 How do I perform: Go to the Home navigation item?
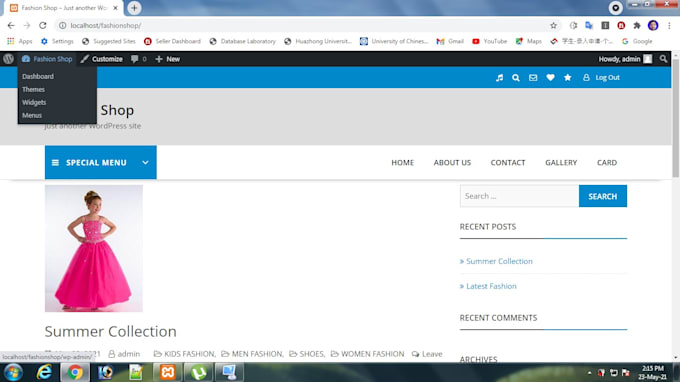(x=402, y=163)
